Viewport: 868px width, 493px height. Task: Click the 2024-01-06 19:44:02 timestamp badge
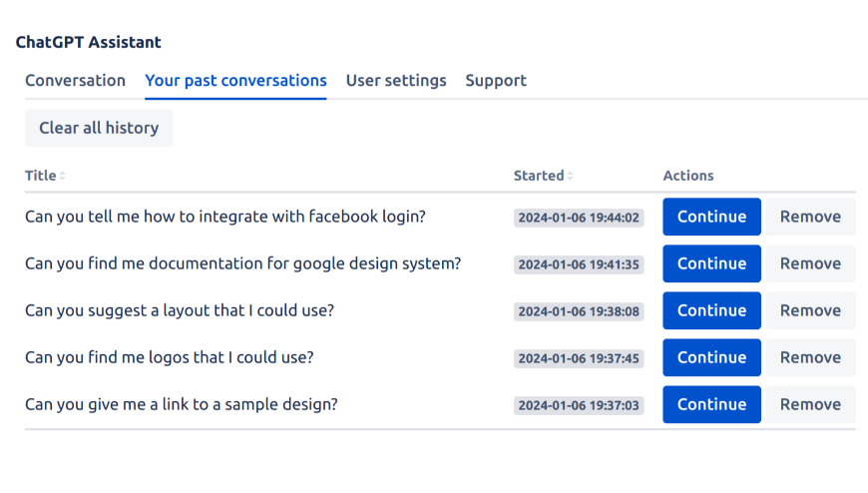[579, 218]
